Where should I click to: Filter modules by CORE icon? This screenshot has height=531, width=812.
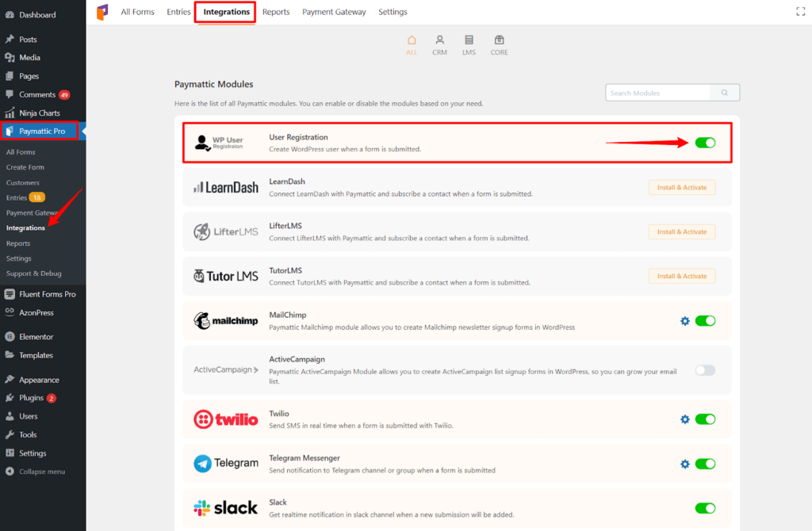pyautogui.click(x=500, y=40)
